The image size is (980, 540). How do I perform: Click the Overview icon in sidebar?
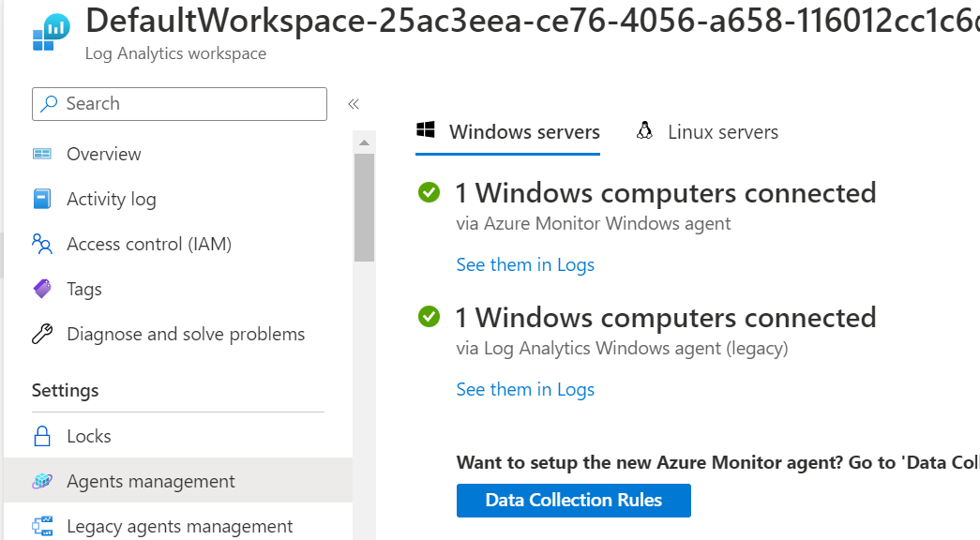click(x=42, y=154)
